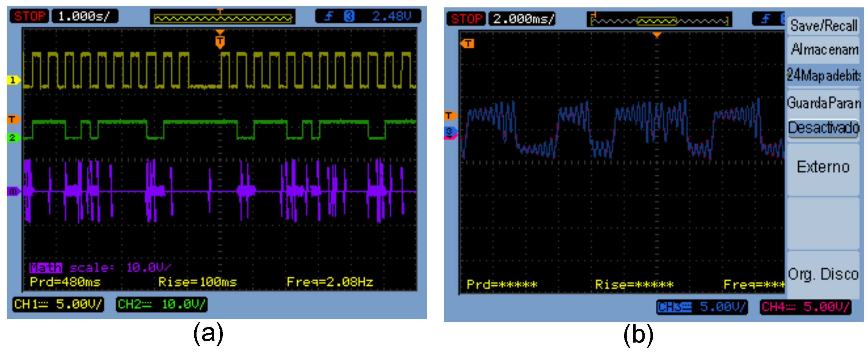Open the Guarda Param option
Viewport: 868px width, 354px height.
pyautogui.click(x=823, y=103)
